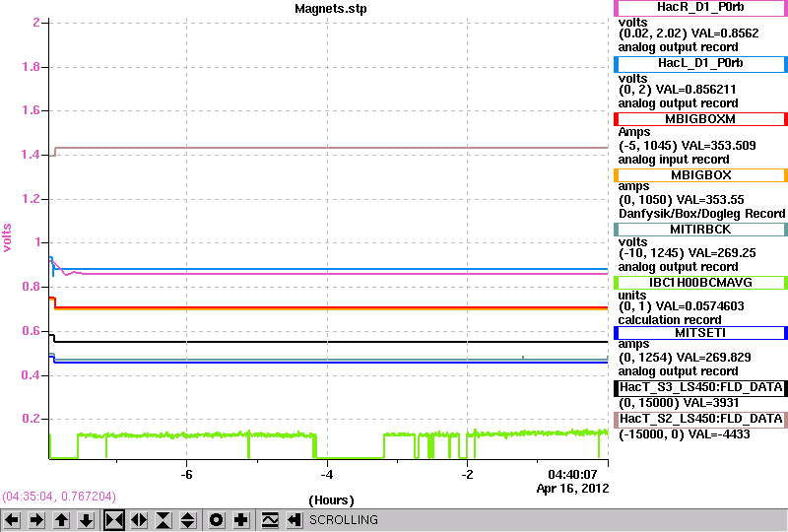Click the 2 y-axis tick label
Screen dimensions: 788x532
click(x=36, y=23)
